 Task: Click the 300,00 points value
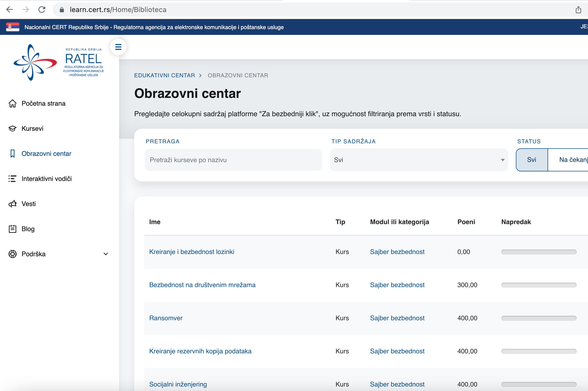tap(467, 285)
